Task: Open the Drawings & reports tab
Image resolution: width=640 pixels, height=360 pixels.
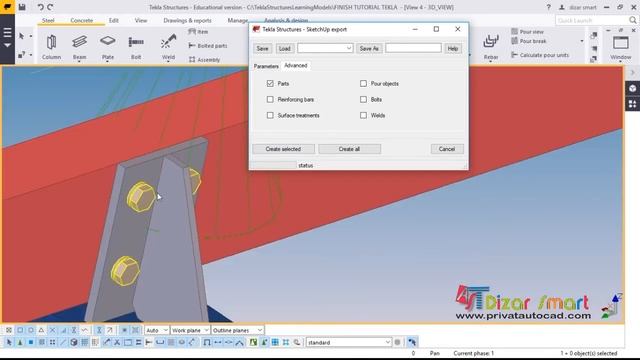Action: coord(187,20)
